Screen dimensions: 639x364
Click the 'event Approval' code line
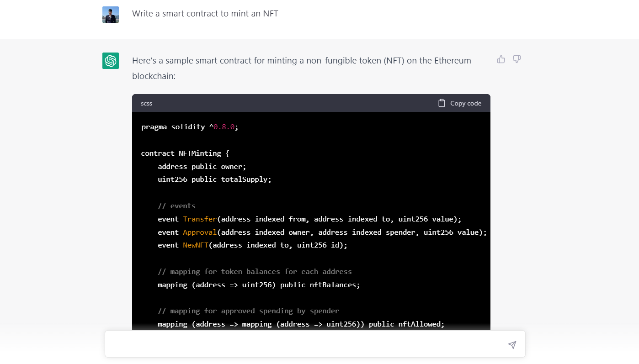(322, 232)
